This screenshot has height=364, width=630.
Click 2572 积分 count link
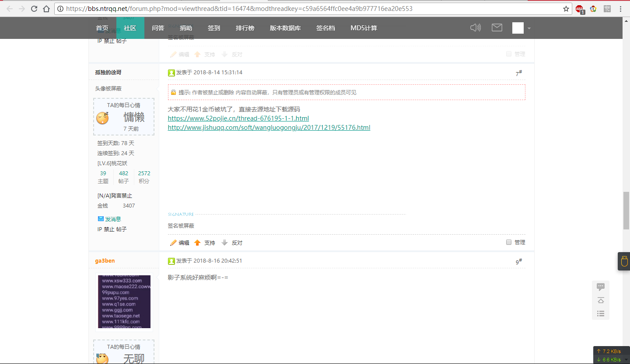coord(144,173)
